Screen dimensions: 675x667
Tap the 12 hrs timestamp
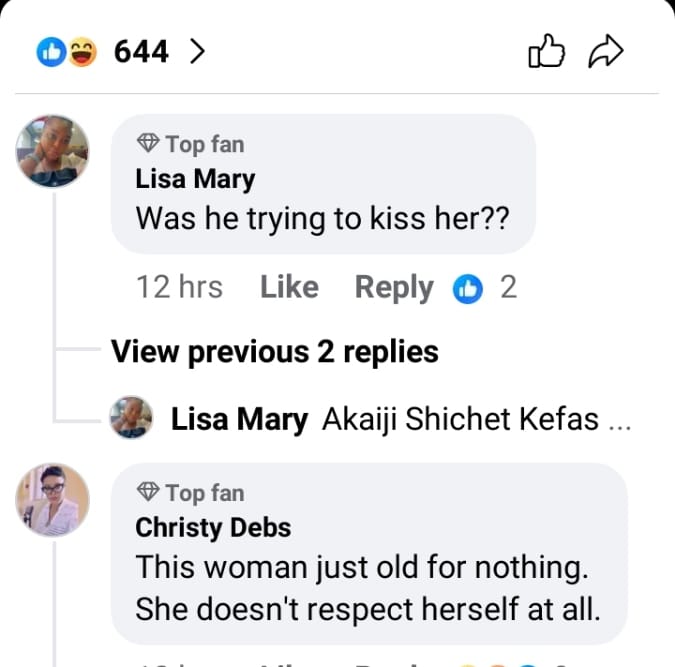[x=179, y=288]
